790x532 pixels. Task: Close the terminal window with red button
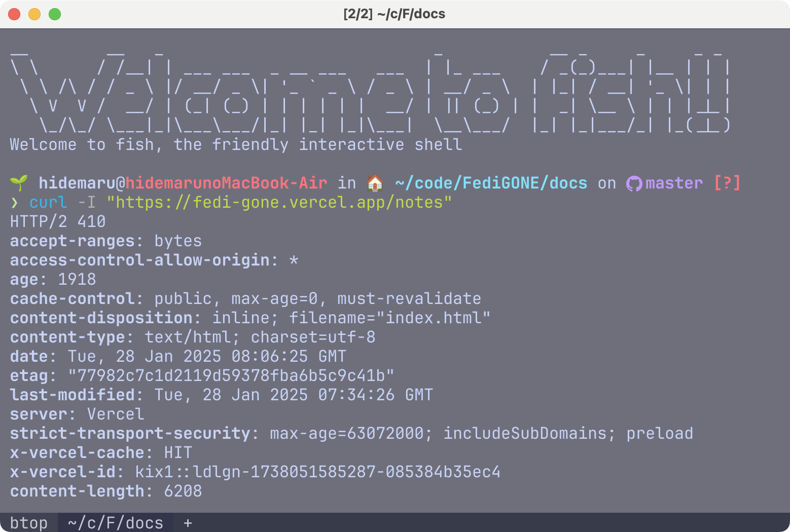point(14,14)
